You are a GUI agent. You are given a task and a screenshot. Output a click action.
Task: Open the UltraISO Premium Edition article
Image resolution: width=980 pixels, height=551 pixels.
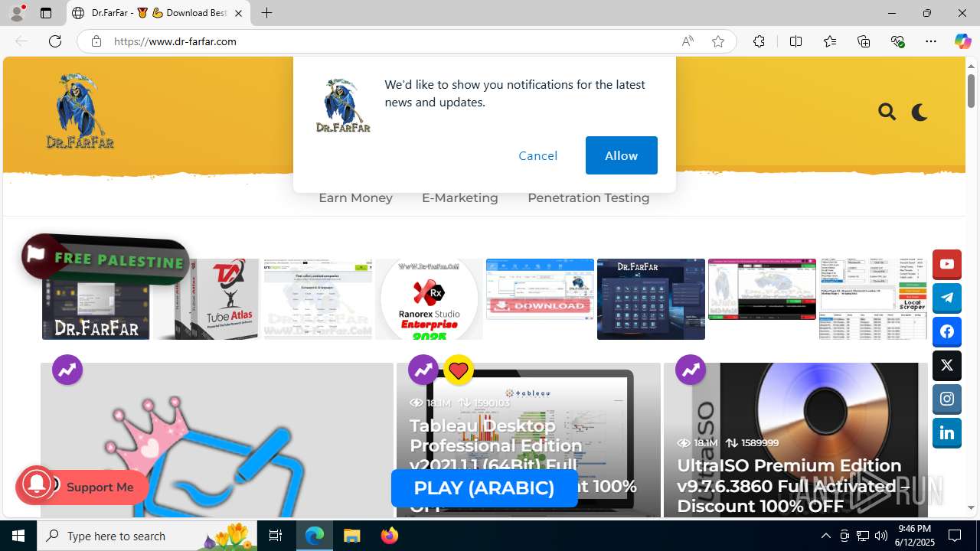pyautogui.click(x=792, y=486)
